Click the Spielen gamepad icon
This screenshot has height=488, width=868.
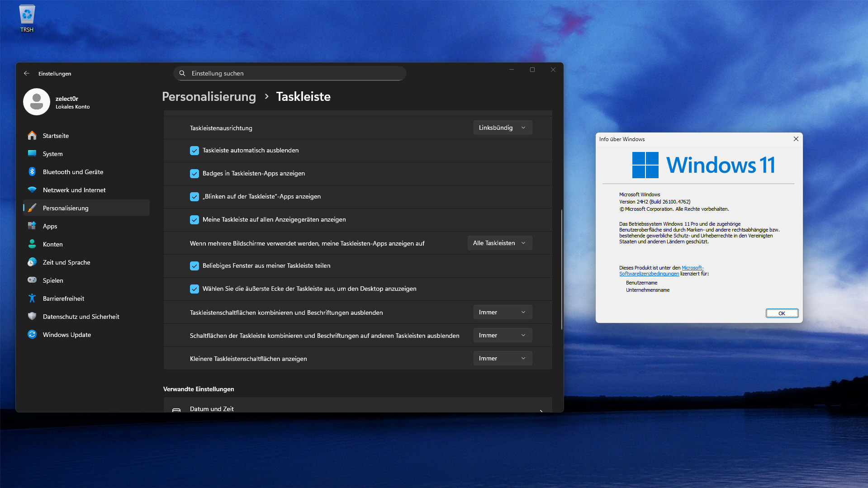point(32,280)
